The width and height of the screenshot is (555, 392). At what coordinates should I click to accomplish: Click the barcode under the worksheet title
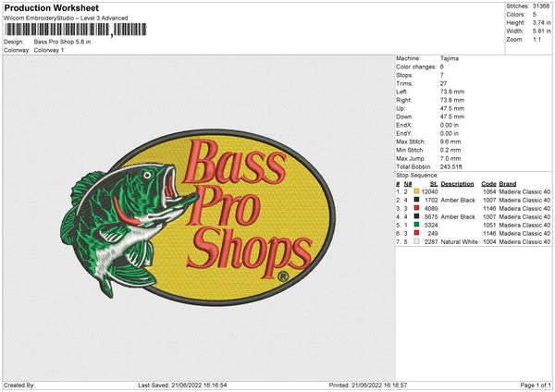[75, 30]
